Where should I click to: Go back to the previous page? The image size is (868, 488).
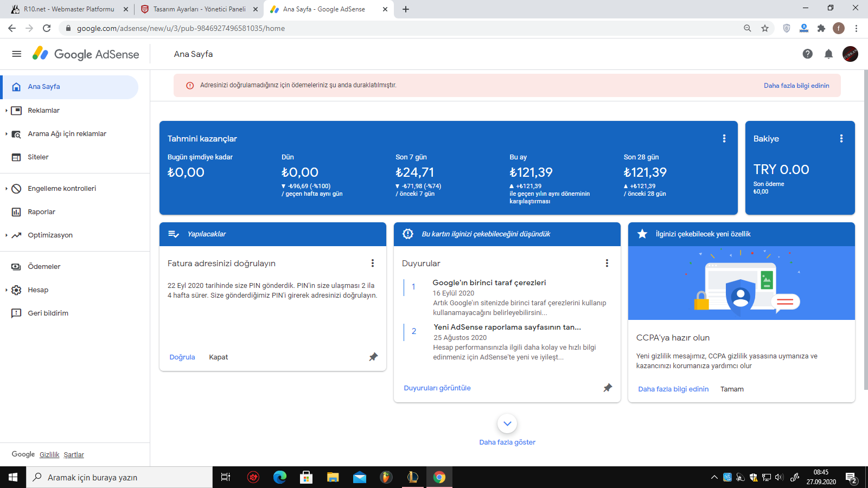tap(12, 28)
